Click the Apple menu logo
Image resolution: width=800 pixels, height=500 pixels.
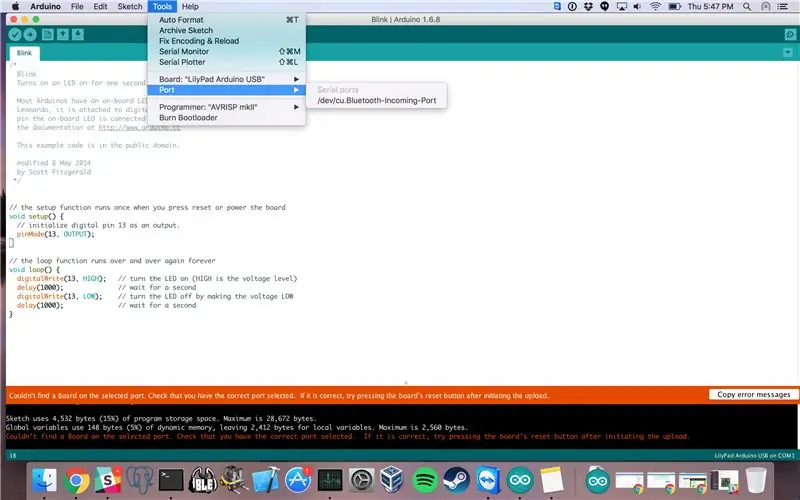pos(15,7)
